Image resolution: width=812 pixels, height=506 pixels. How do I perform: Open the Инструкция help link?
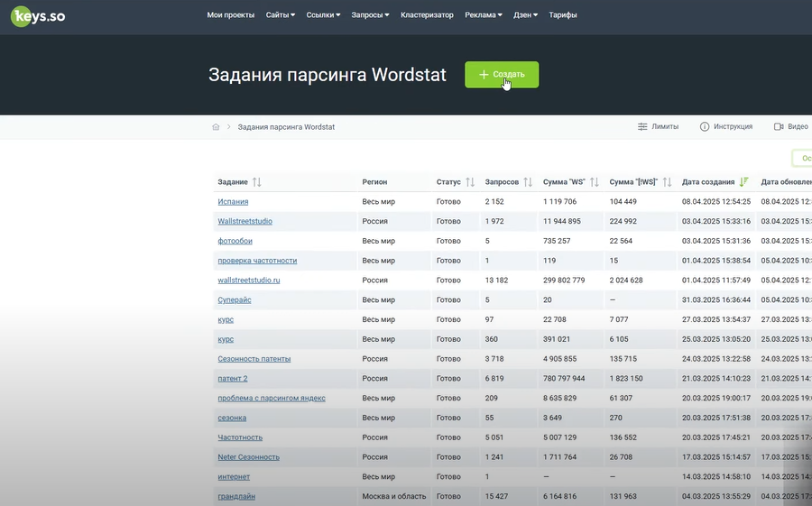point(726,127)
